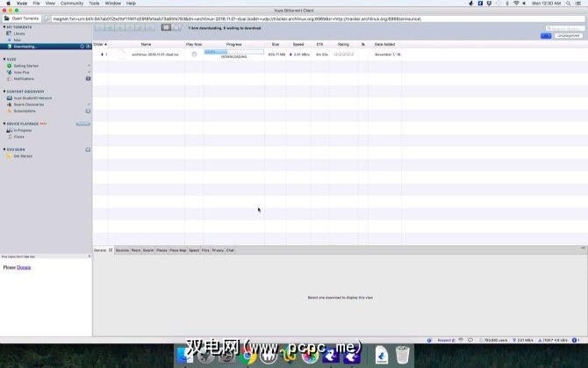Switch to the Sources tab

pos(122,250)
